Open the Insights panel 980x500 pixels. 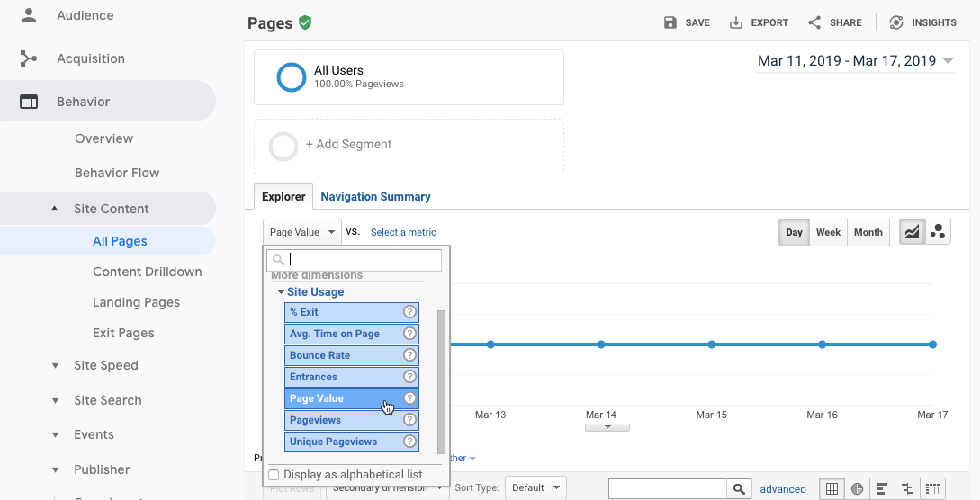(922, 22)
